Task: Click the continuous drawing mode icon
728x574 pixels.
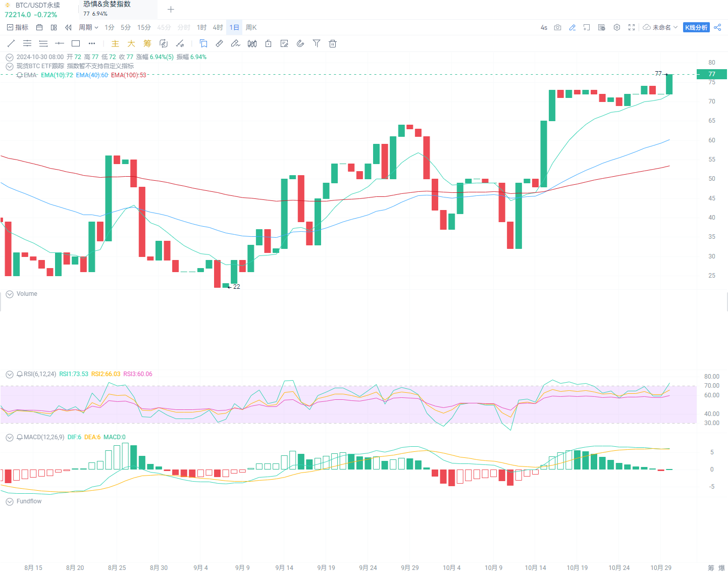Action: [164, 43]
